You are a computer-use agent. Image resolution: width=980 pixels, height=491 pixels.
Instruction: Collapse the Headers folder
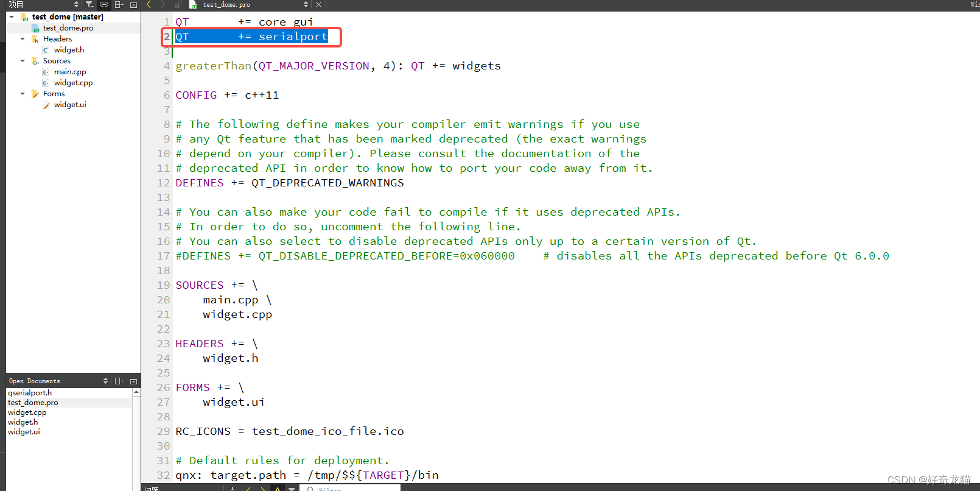click(23, 39)
